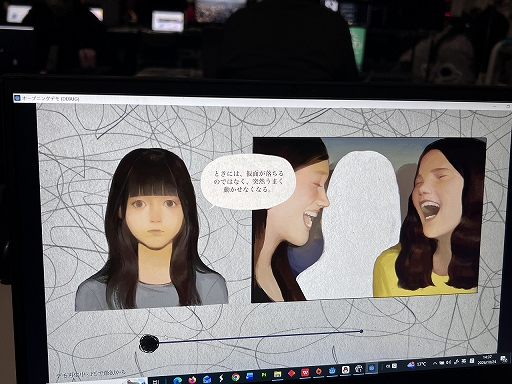Viewport: 512px width, 384px height.
Task: Click the small dot at the slider line's right end
Action: pos(361,331)
